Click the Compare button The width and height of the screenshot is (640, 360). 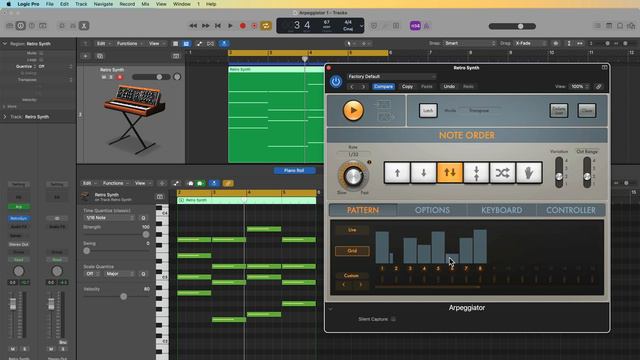coord(383,87)
